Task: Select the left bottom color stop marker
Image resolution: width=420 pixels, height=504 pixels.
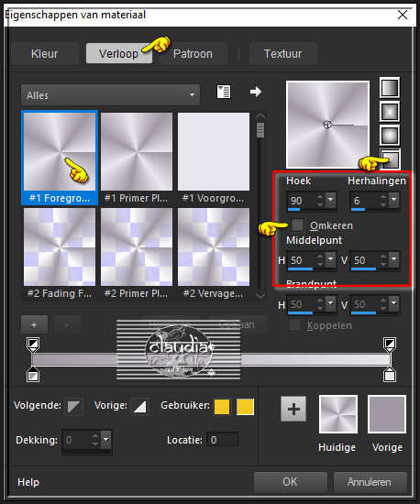Action: point(33,375)
